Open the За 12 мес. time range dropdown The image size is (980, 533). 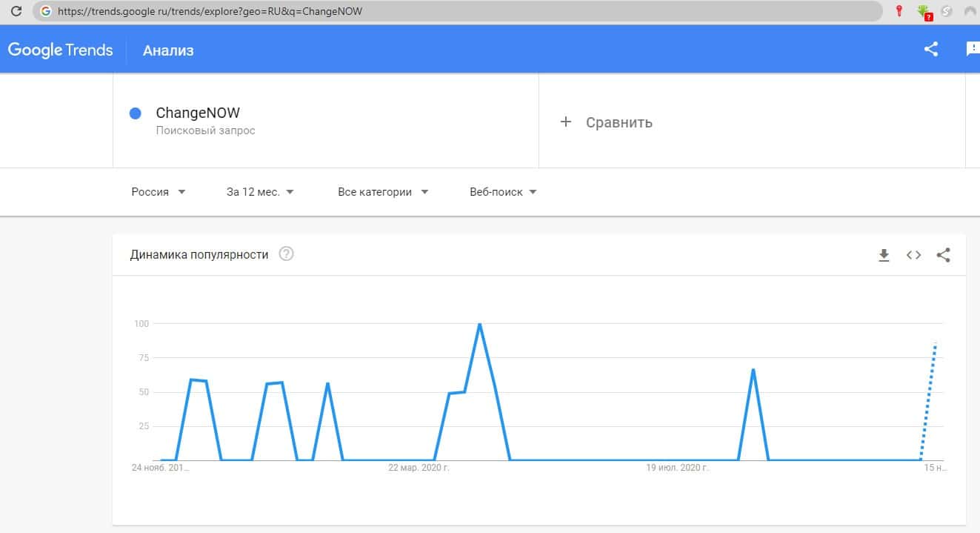click(260, 192)
